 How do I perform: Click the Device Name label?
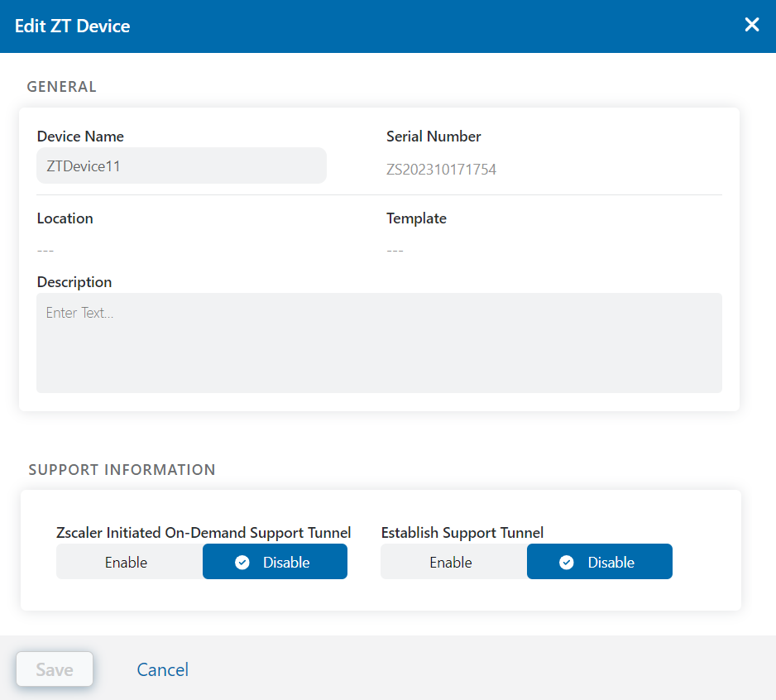pos(80,137)
